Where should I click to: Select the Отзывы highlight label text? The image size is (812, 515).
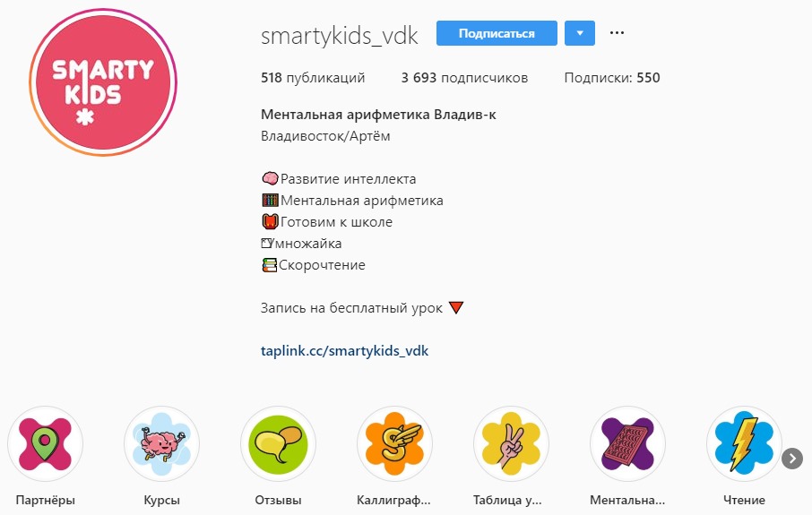tap(278, 500)
